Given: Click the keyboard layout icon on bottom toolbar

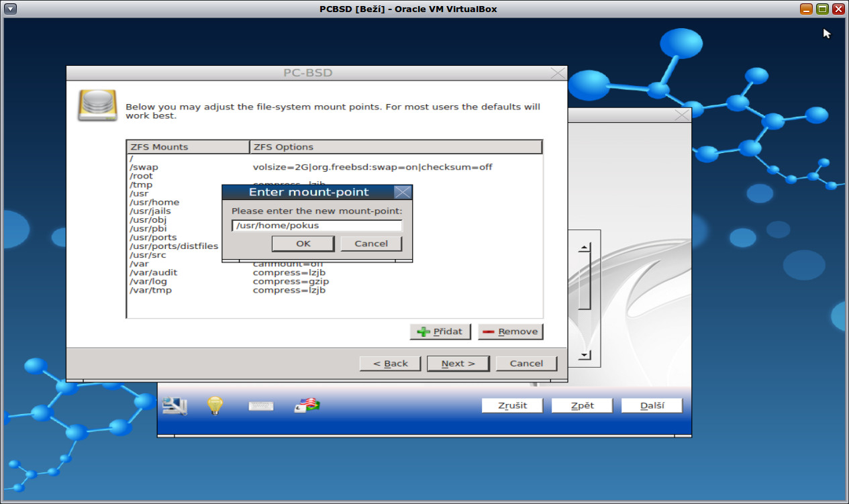Looking at the screenshot, I should point(260,405).
